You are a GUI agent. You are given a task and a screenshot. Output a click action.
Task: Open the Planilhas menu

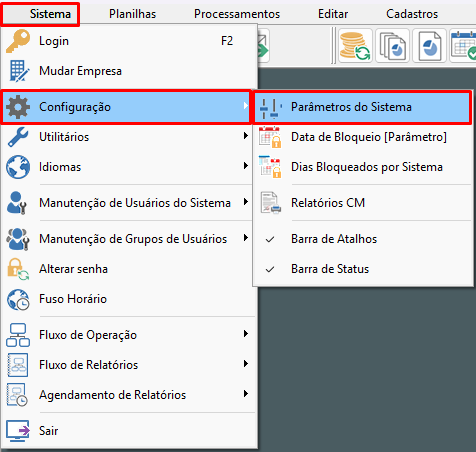coord(132,14)
